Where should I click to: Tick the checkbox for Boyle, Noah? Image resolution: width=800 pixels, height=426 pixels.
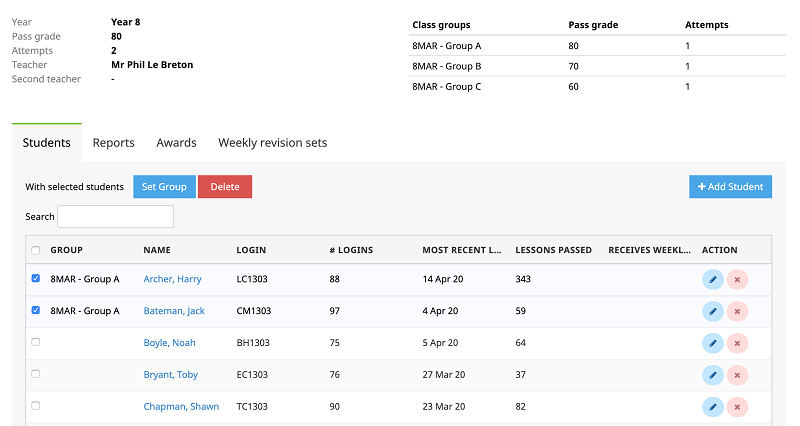click(36, 343)
